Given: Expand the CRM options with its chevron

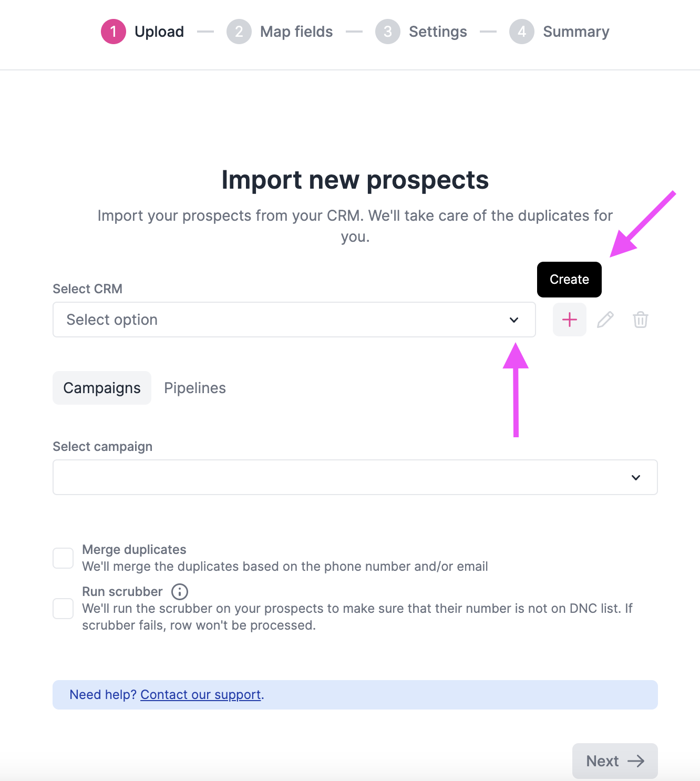Looking at the screenshot, I should [514, 320].
